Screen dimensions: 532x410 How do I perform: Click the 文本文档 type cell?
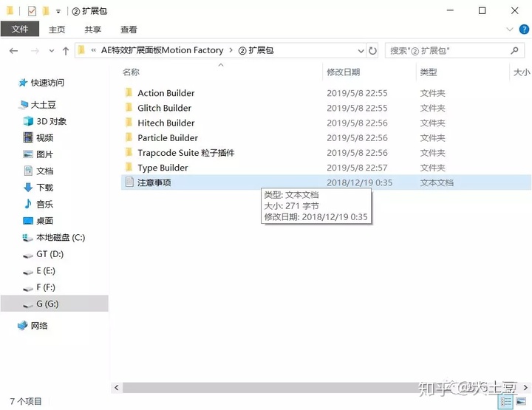[x=437, y=182]
